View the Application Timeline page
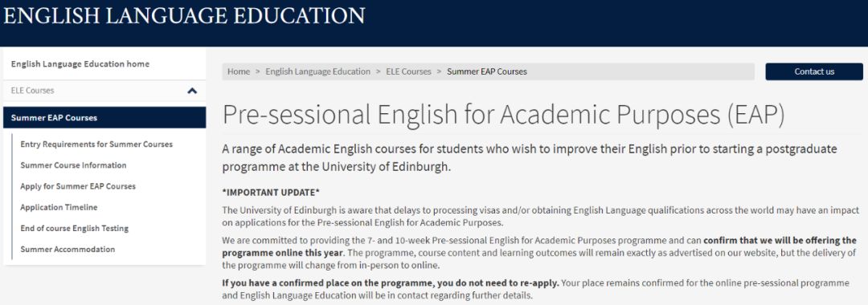This screenshot has height=305, width=868. pyautogui.click(x=59, y=207)
